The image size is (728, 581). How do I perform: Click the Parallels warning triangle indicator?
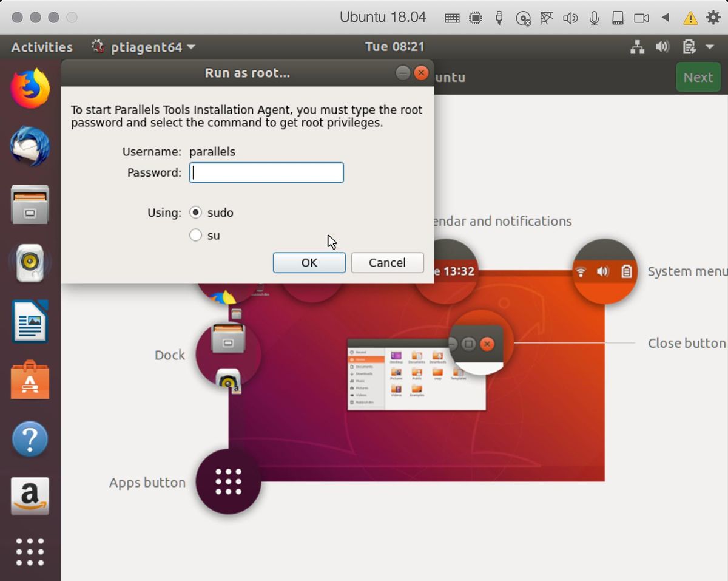point(690,17)
